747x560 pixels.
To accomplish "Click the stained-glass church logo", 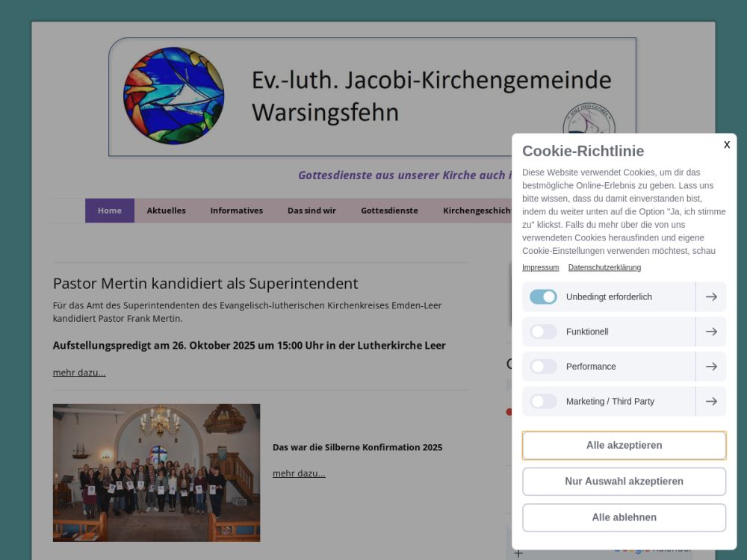I will point(173,96).
